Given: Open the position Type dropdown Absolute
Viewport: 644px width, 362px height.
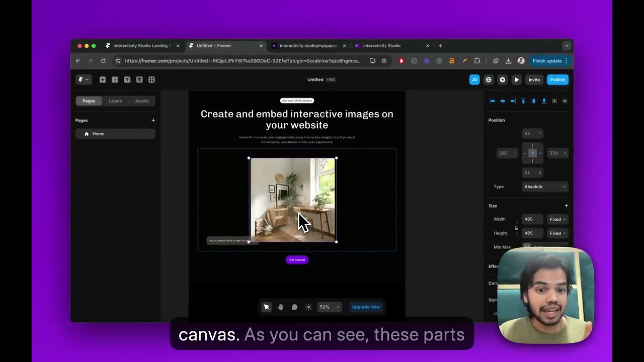Looking at the screenshot, I should (545, 187).
